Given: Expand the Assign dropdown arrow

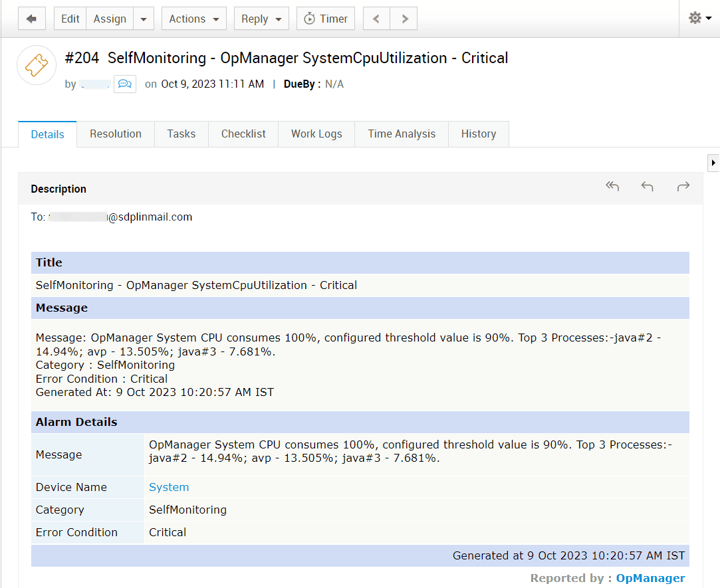Looking at the screenshot, I should (x=144, y=19).
